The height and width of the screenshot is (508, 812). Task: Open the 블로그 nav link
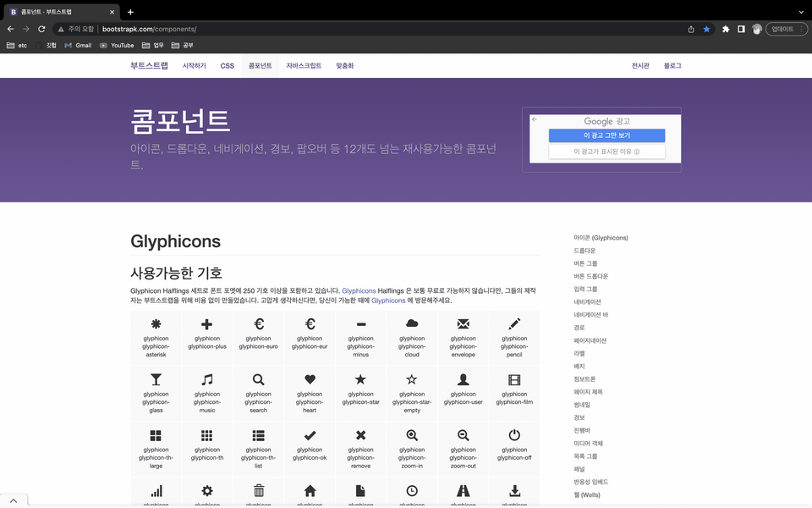672,66
